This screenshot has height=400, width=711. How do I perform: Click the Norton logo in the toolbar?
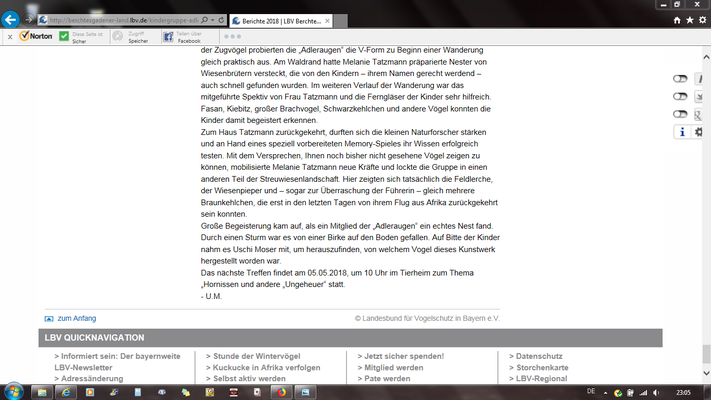[x=36, y=36]
